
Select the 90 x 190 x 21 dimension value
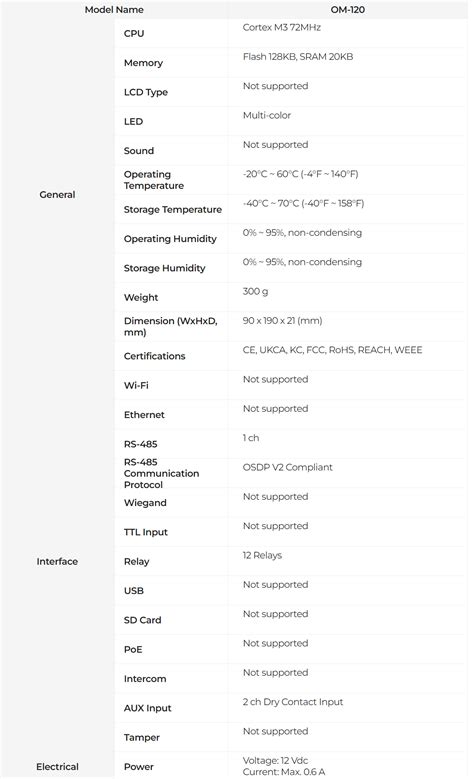coord(282,320)
